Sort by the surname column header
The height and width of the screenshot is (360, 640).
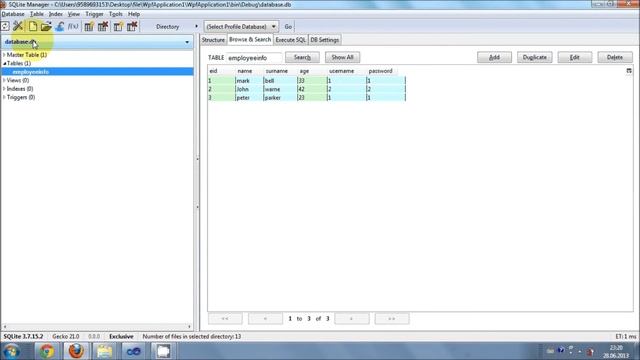point(280,71)
